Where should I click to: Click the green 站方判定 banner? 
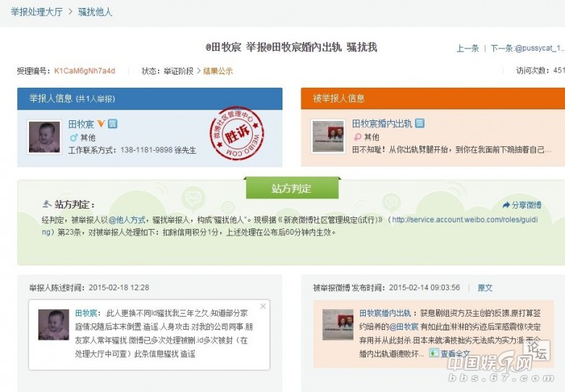tap(292, 188)
